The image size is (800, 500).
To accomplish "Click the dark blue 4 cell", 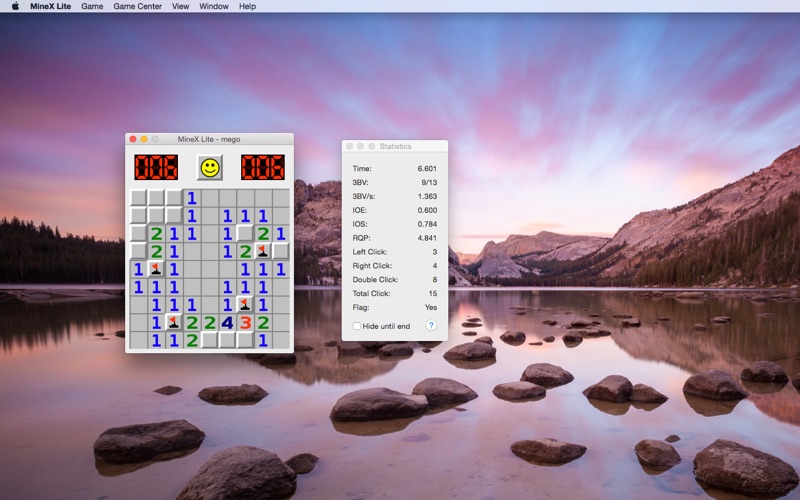I will pyautogui.click(x=227, y=322).
